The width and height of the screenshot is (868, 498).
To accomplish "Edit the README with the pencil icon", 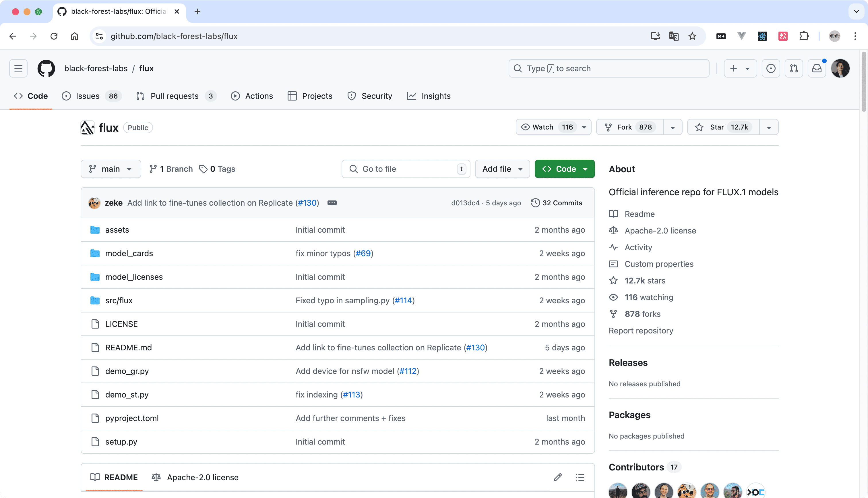I will coord(557,477).
